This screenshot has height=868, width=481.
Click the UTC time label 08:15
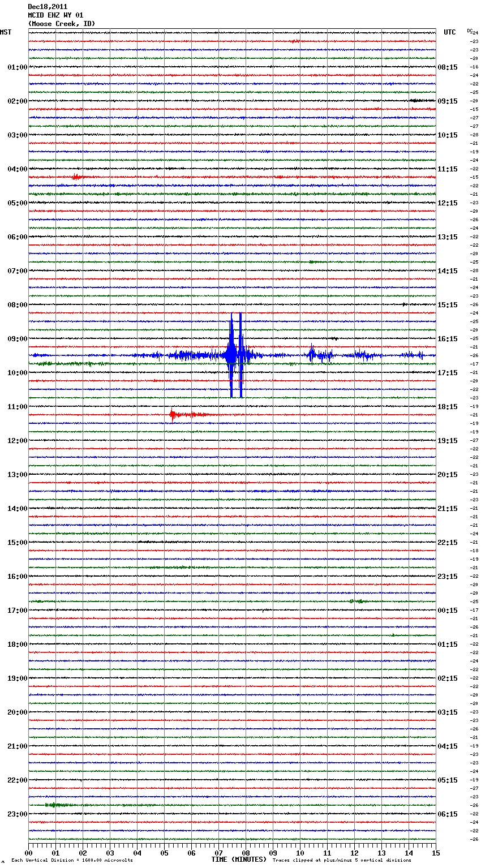pos(448,67)
